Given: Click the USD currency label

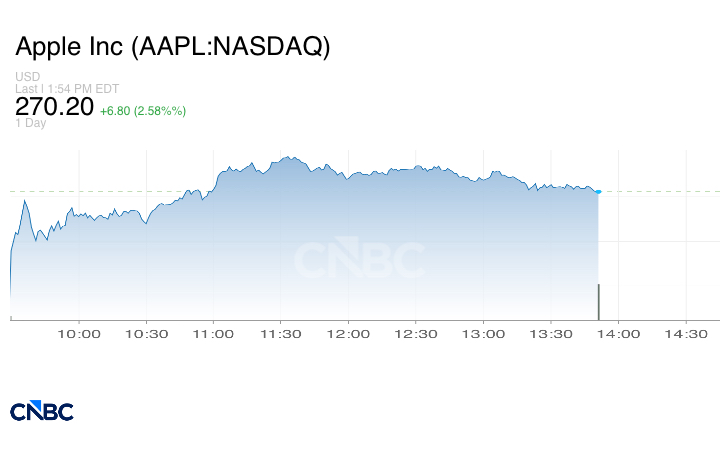Looking at the screenshot, I should tap(28, 77).
